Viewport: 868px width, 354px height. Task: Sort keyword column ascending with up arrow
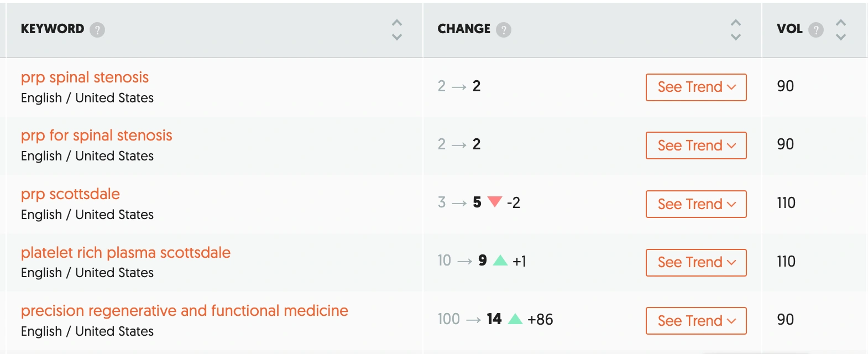(396, 23)
